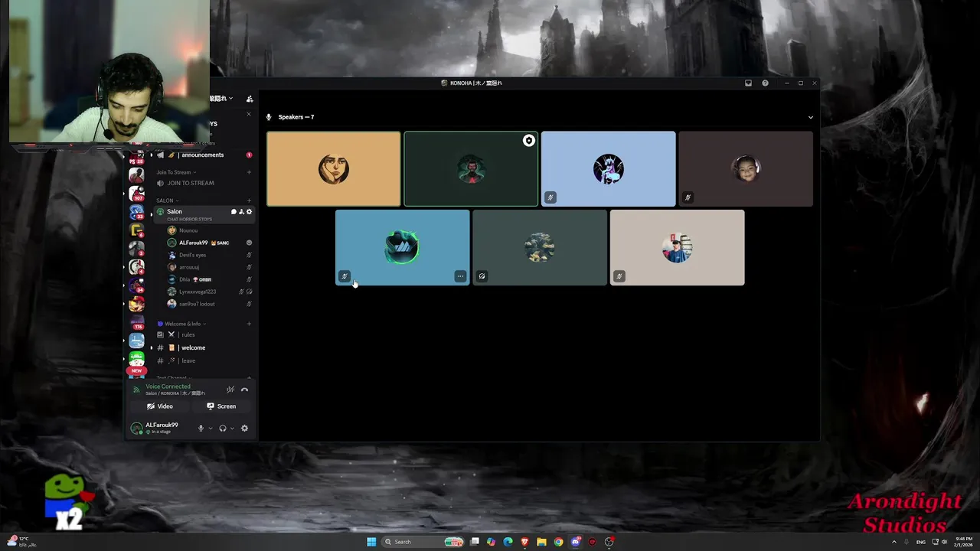980x551 pixels.
Task: Add channel to SALON category
Action: tap(249, 201)
